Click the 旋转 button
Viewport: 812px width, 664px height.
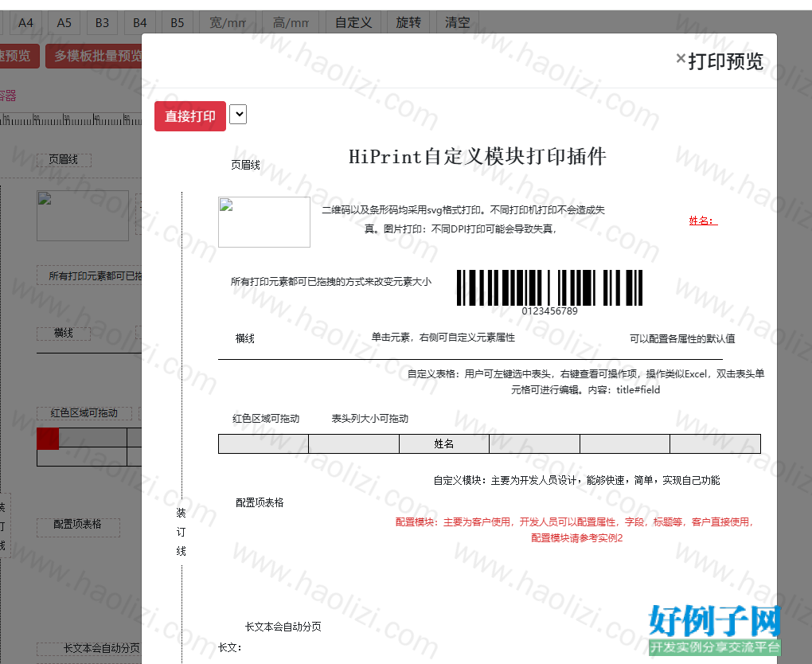coord(408,23)
